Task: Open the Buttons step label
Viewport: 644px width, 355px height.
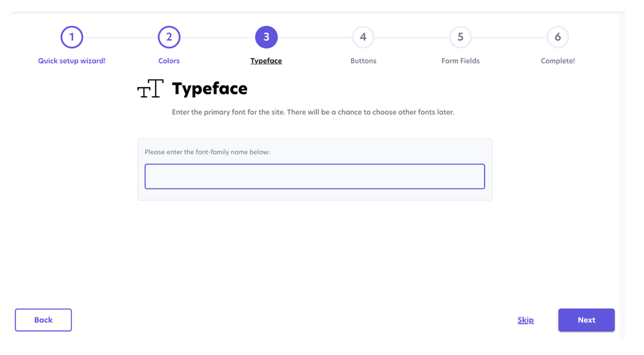Action: (x=363, y=61)
